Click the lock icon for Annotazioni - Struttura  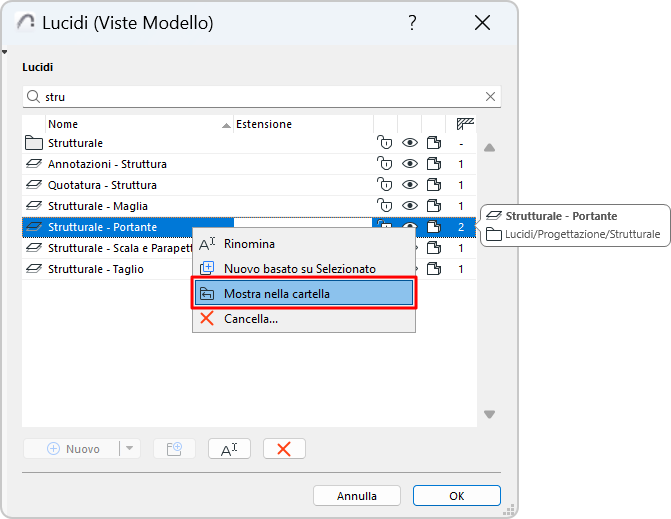click(384, 164)
